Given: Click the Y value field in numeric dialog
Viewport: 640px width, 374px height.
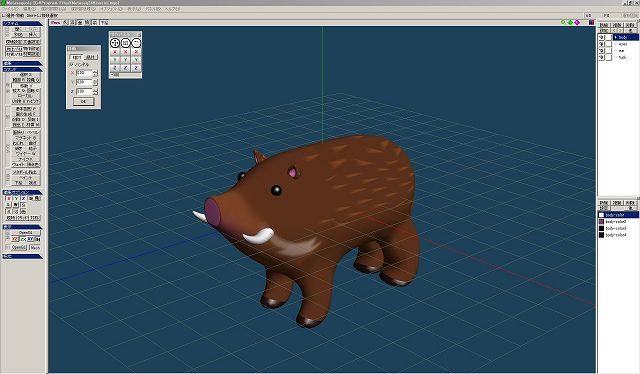Looking at the screenshot, I should coord(84,82).
